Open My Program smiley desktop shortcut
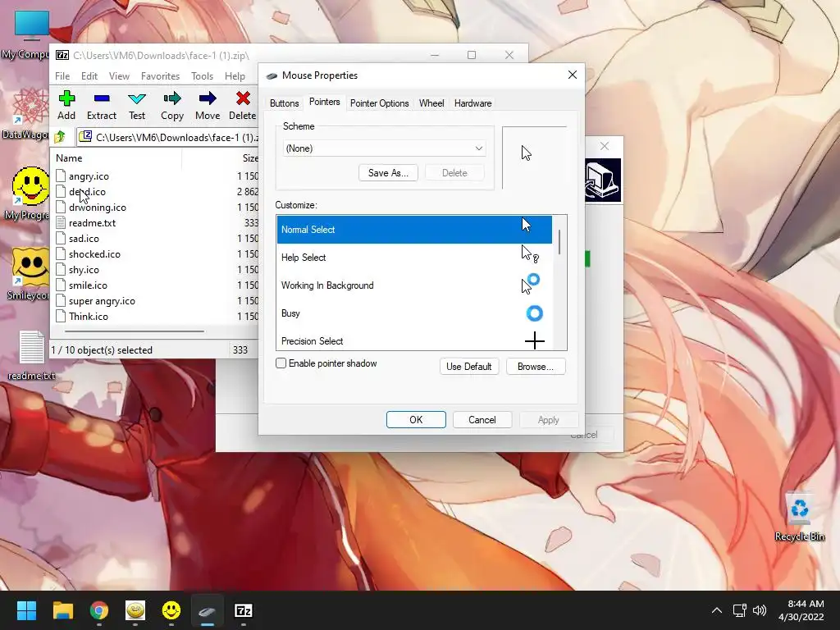The image size is (840, 630). coord(30,186)
